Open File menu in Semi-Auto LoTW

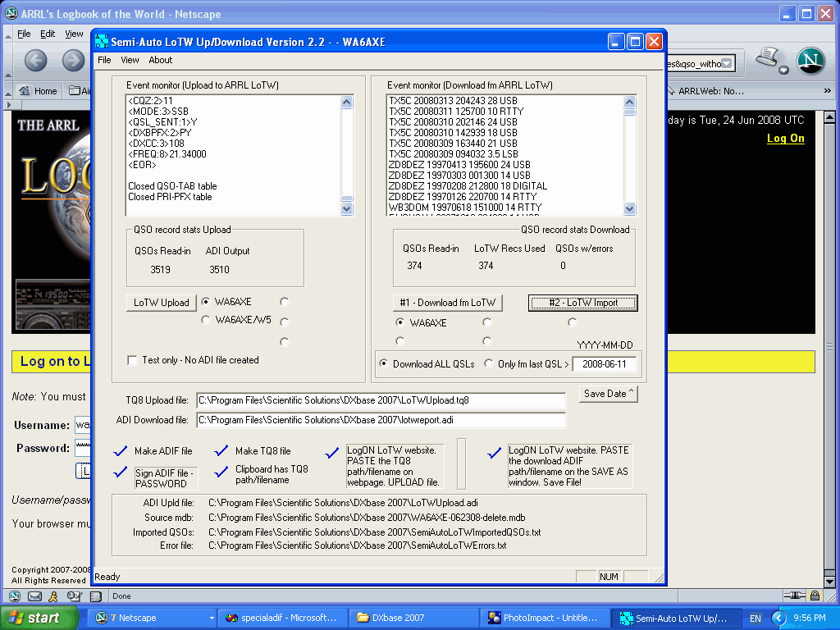(104, 60)
